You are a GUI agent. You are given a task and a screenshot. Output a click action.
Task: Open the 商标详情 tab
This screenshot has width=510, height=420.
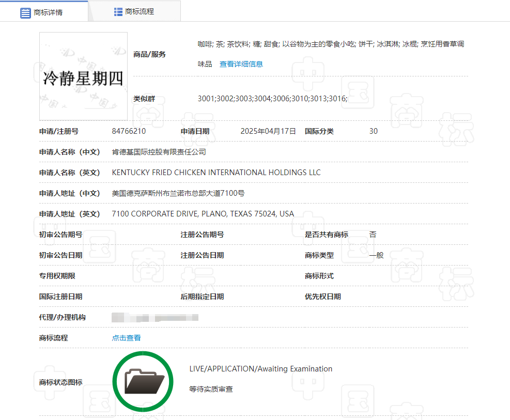[x=44, y=12]
